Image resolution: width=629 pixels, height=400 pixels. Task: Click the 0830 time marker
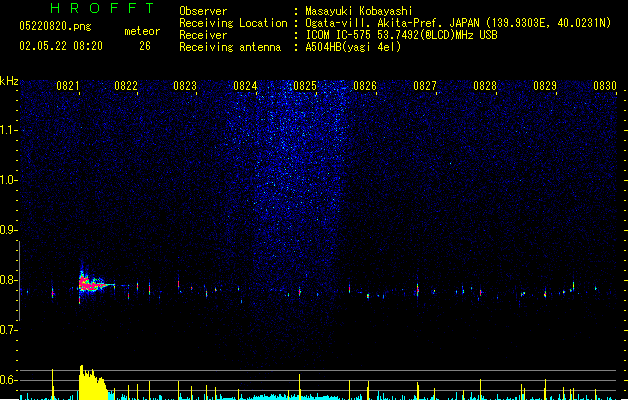pyautogui.click(x=605, y=86)
